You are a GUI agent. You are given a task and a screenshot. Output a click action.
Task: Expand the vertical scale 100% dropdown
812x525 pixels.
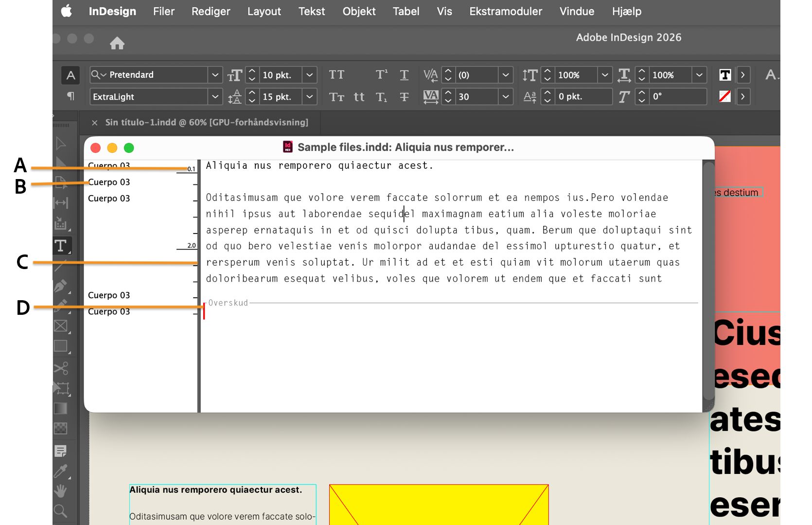(605, 75)
